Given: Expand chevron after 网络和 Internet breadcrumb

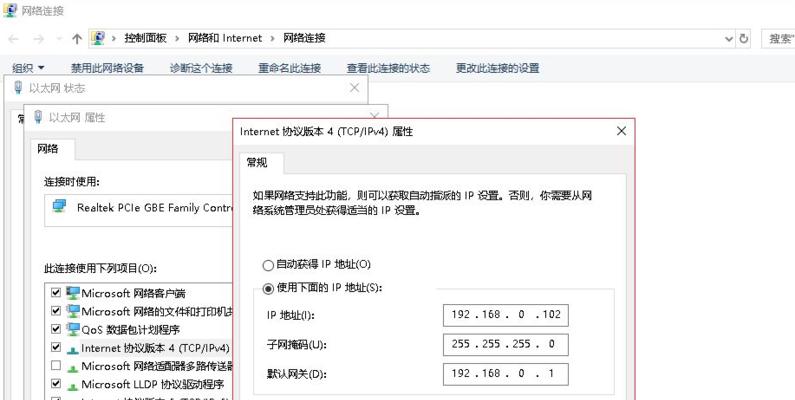Looking at the screenshot, I should pyautogui.click(x=273, y=38).
